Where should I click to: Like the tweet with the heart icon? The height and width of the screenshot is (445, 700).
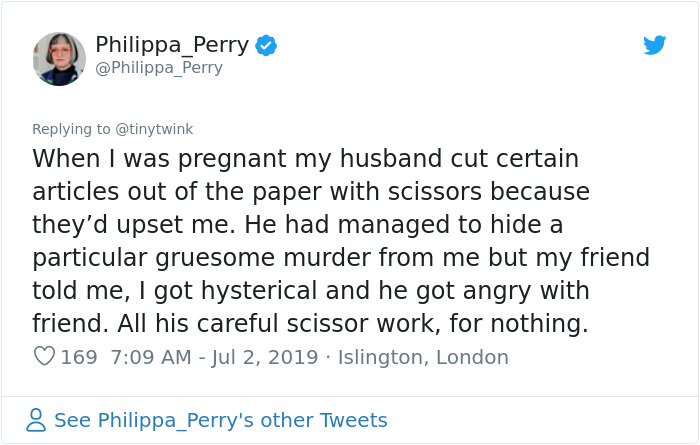pos(43,357)
